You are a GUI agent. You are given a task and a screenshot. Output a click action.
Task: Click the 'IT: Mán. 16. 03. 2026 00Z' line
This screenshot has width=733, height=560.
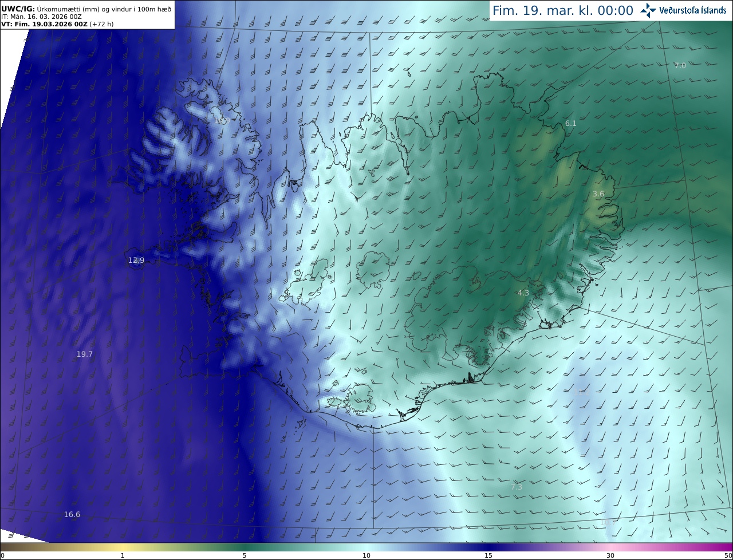[x=41, y=17]
